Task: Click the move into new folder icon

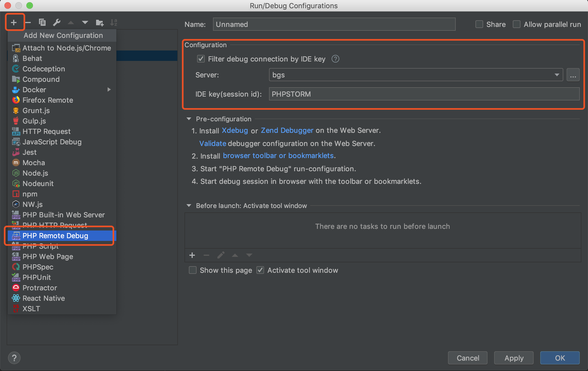Action: [99, 23]
